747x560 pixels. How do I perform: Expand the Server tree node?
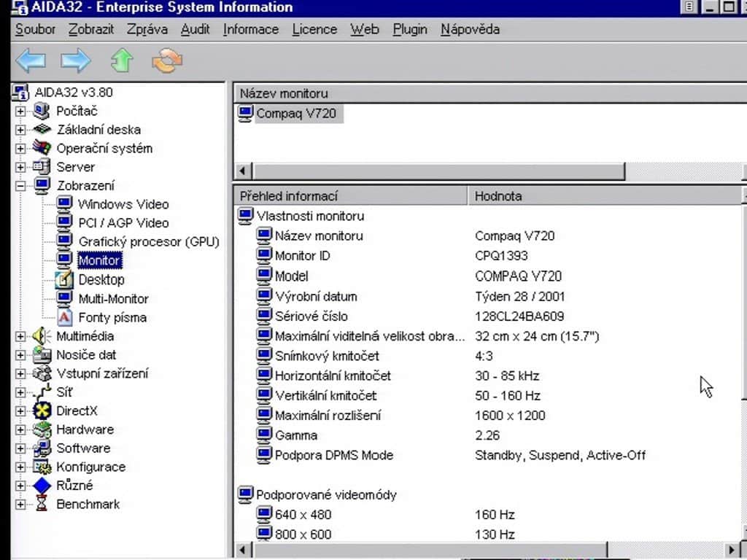coord(20,167)
